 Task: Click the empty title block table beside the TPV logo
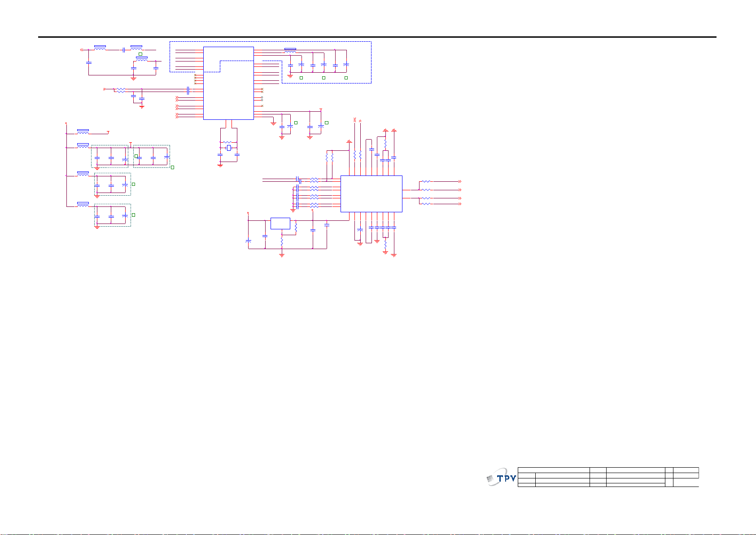(608, 477)
